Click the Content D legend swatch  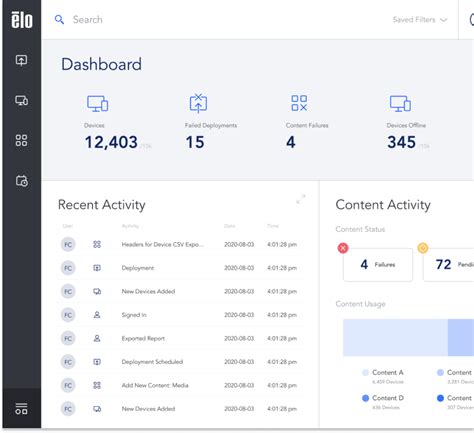click(365, 398)
